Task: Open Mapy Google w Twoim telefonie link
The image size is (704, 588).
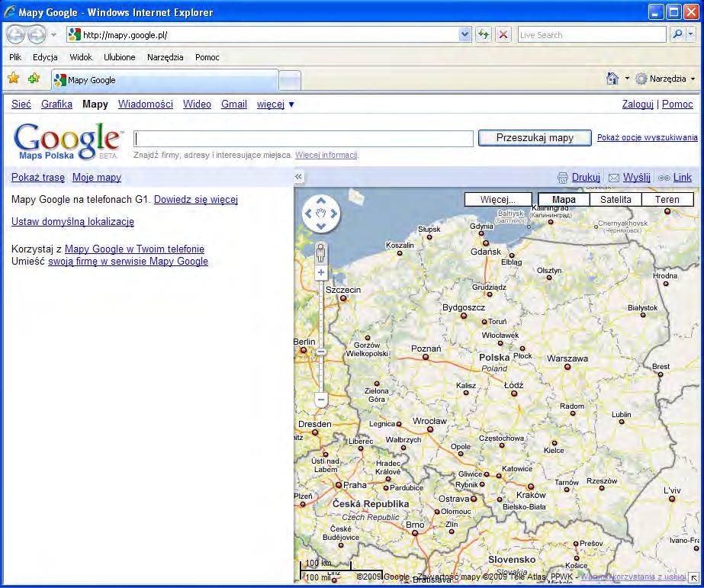Action: coord(134,249)
